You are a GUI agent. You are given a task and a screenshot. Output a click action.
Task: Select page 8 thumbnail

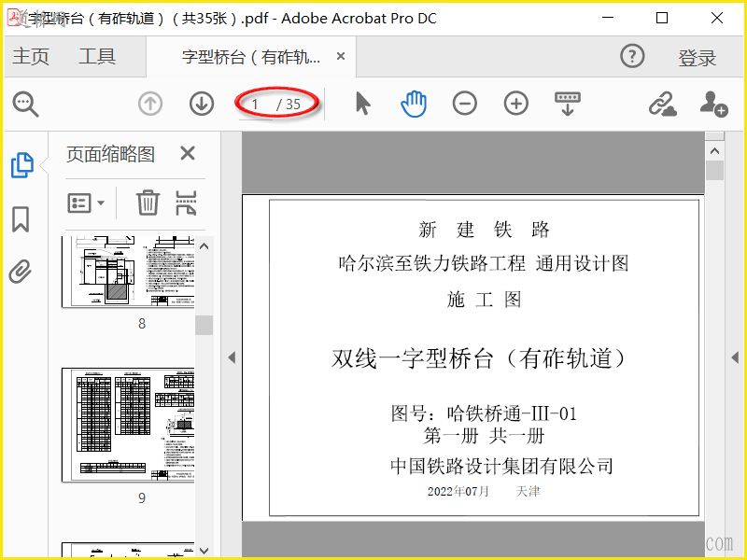[x=128, y=272]
